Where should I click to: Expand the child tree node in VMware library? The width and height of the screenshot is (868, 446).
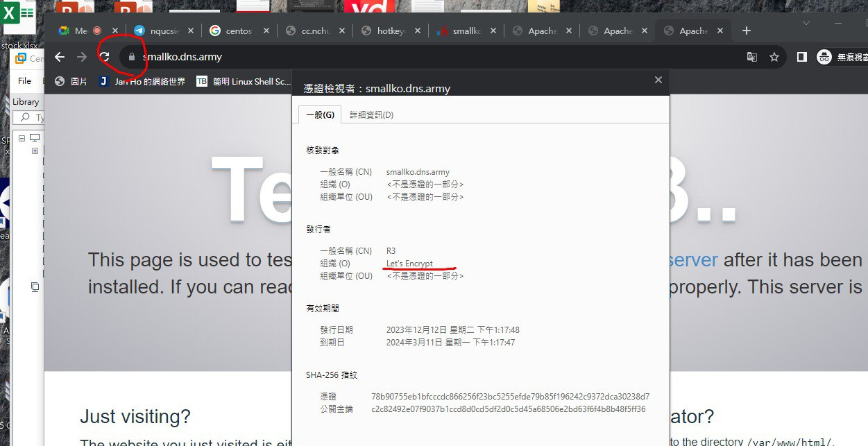tap(35, 151)
